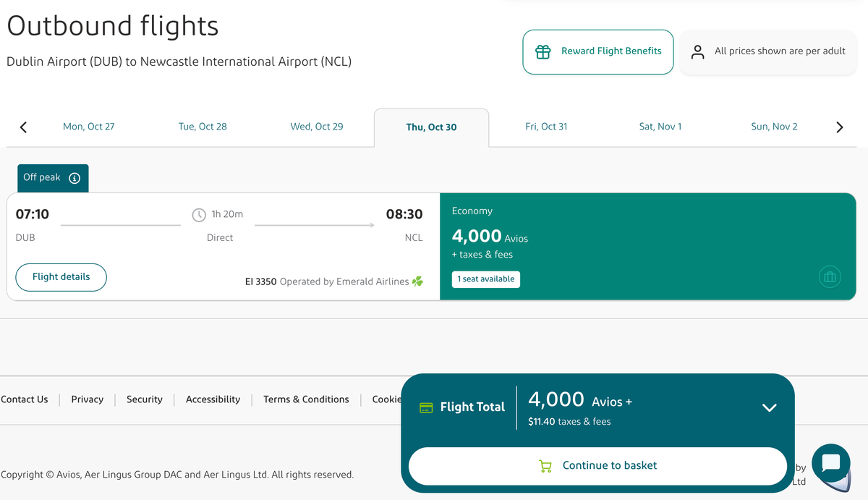Click the person icon beside per adult
868x500 pixels.
(x=697, y=51)
